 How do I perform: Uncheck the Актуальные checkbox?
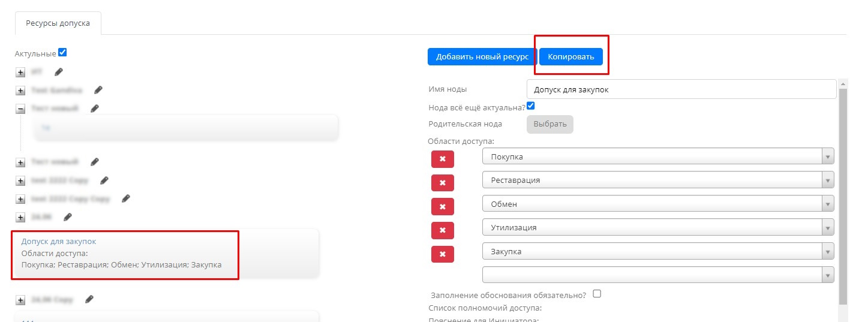coord(62,53)
